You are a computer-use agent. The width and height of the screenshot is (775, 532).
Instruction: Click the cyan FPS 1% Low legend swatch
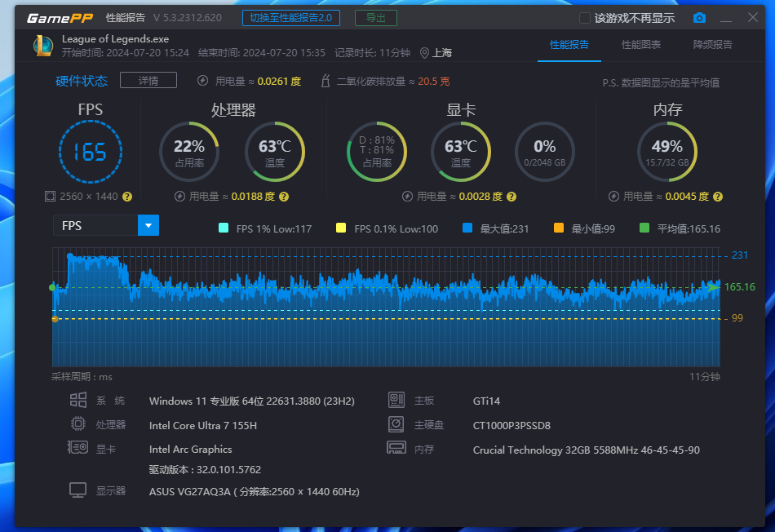click(224, 228)
